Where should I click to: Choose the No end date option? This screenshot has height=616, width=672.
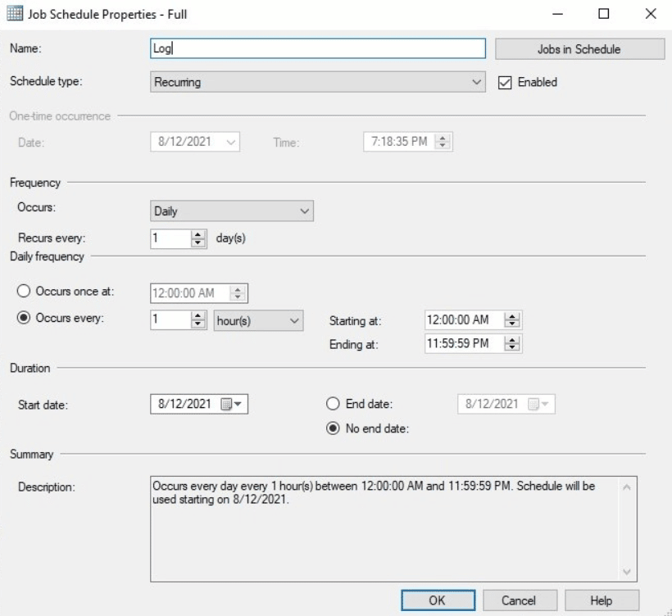(333, 429)
